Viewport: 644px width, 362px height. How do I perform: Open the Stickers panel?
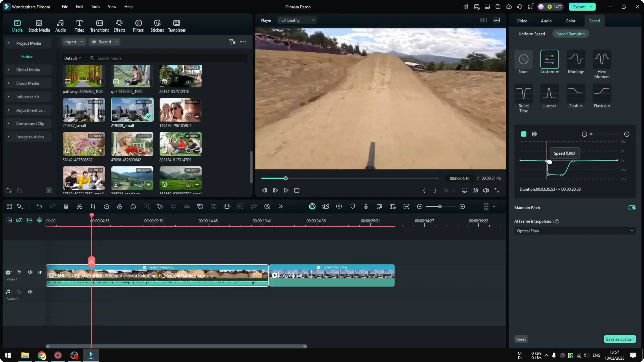pos(157,25)
